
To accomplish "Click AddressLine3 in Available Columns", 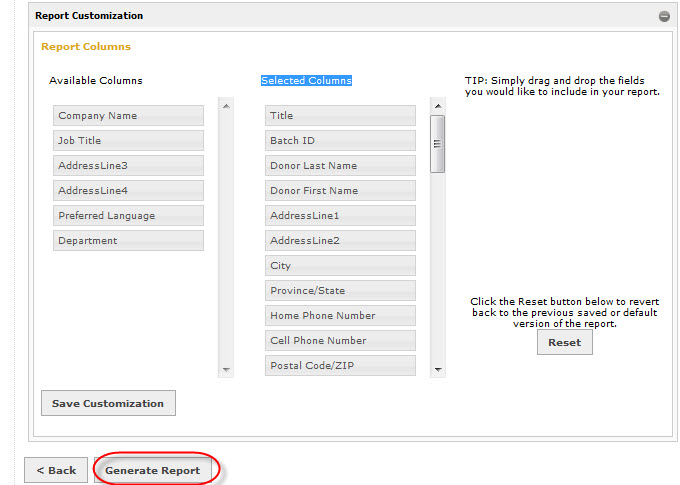I will click(x=128, y=166).
